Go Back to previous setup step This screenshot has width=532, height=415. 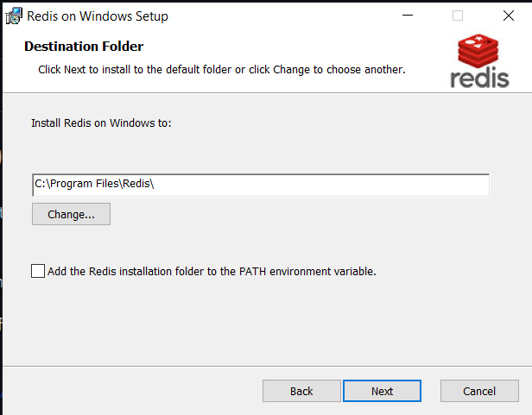[x=301, y=391]
